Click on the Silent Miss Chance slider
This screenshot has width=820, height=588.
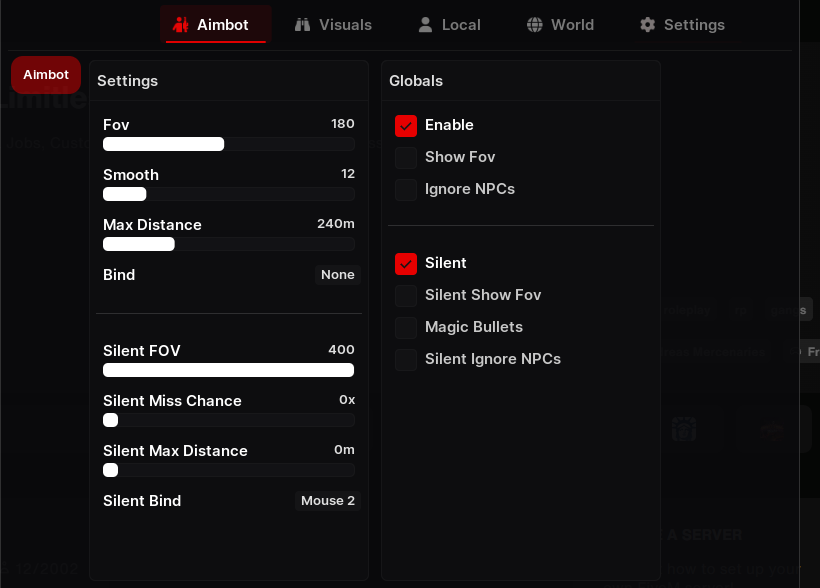tap(229, 420)
